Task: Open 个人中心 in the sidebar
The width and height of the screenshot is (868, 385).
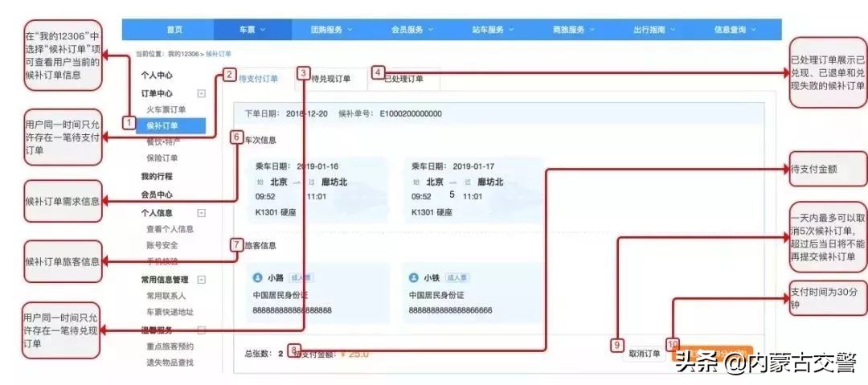Action: click(x=157, y=76)
